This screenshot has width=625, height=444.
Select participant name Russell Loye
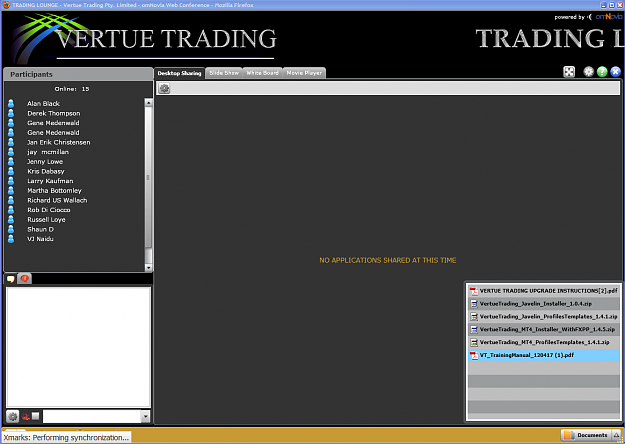click(x=46, y=220)
